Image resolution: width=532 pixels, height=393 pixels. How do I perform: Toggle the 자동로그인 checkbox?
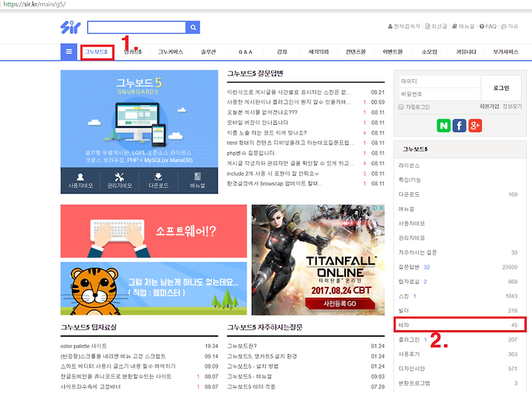pos(401,107)
